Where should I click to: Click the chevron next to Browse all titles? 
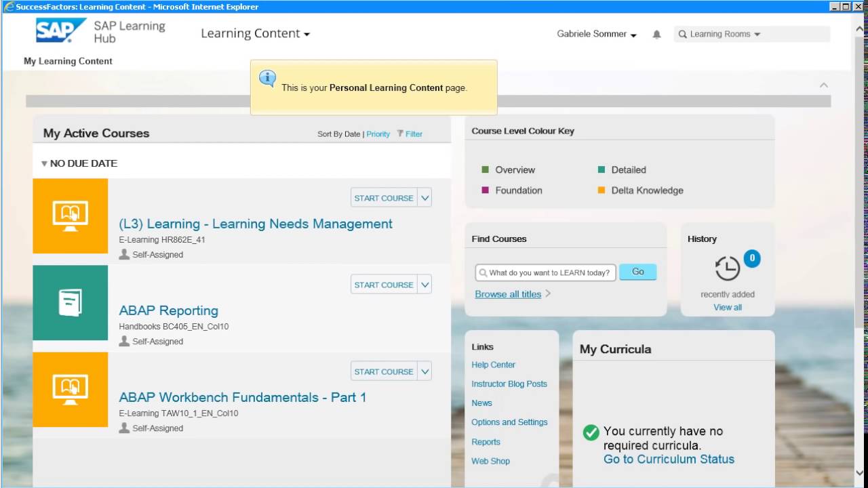pyautogui.click(x=548, y=293)
